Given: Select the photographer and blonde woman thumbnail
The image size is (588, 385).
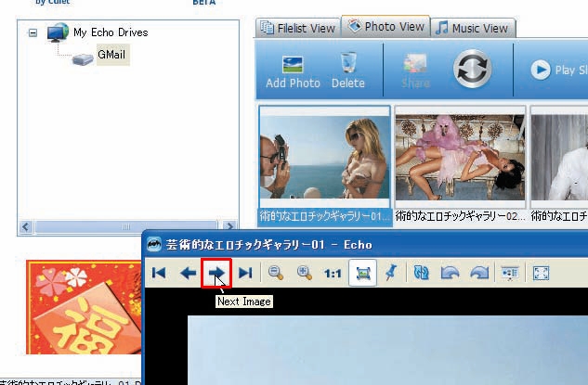Looking at the screenshot, I should [x=324, y=157].
